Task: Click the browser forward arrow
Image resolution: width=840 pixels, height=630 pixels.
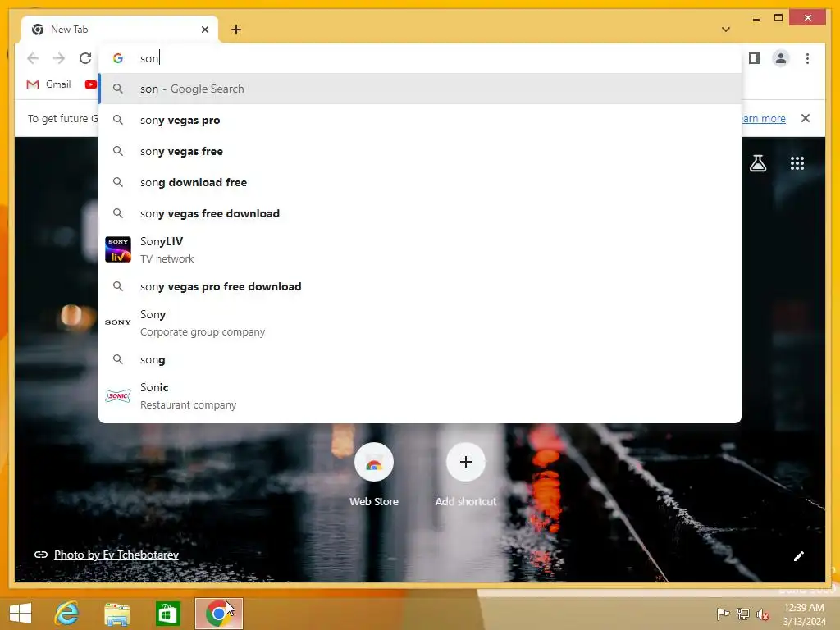Action: (59, 58)
